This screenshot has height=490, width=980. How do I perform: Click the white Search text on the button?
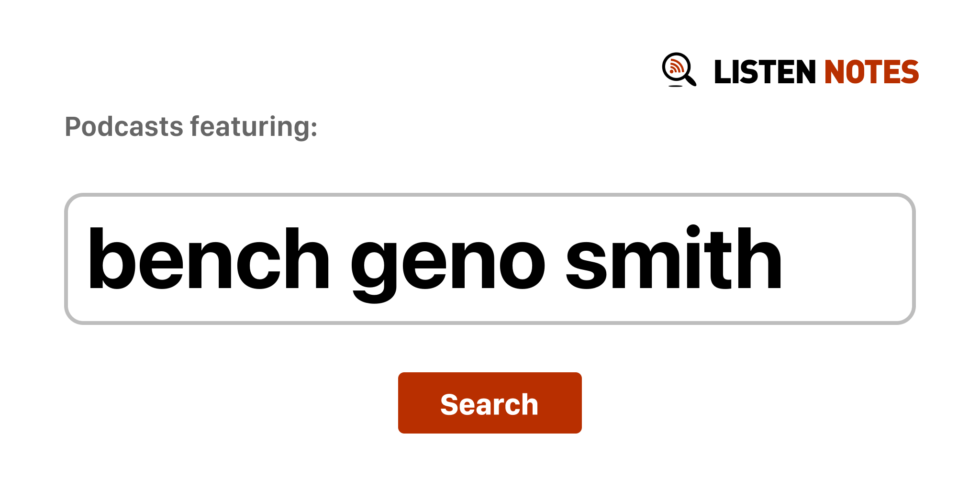tap(490, 404)
